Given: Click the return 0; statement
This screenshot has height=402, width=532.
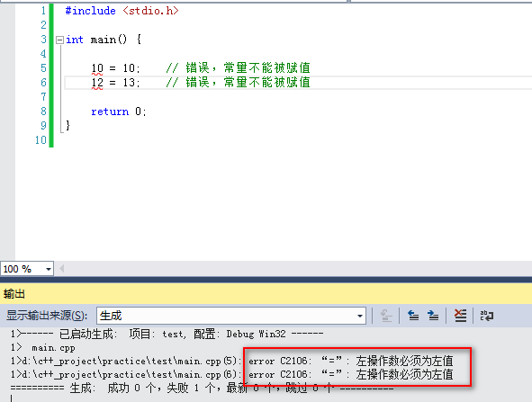Looking at the screenshot, I should coord(119,112).
